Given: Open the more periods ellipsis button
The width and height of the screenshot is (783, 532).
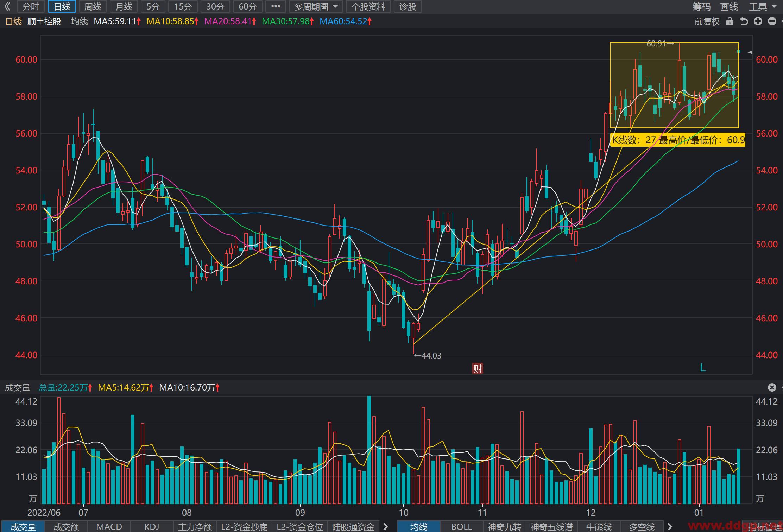Looking at the screenshot, I should (276, 6).
